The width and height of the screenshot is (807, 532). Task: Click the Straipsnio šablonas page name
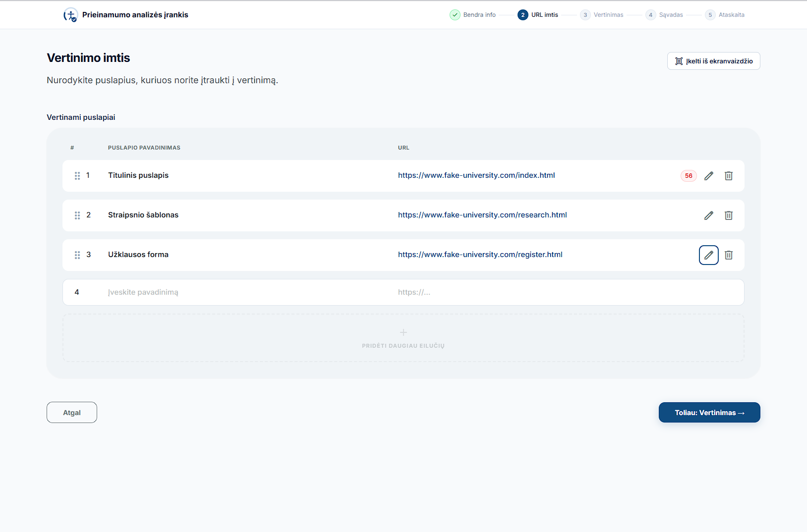pyautogui.click(x=143, y=215)
